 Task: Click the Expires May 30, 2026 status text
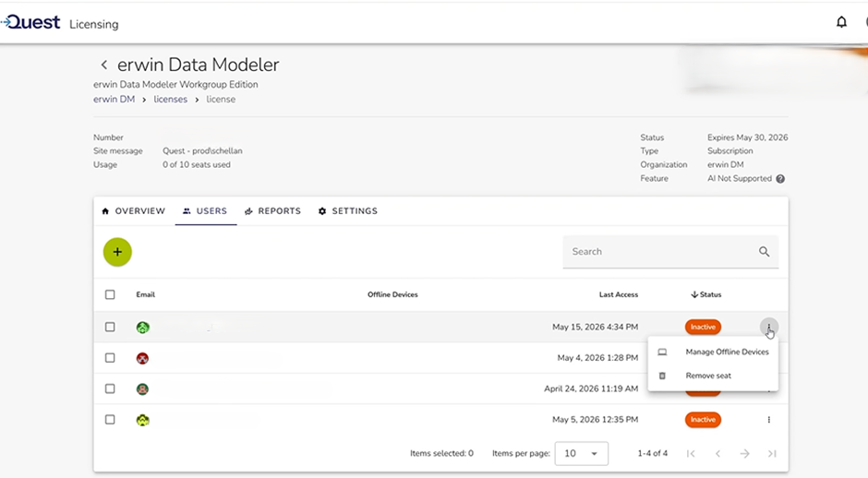747,137
